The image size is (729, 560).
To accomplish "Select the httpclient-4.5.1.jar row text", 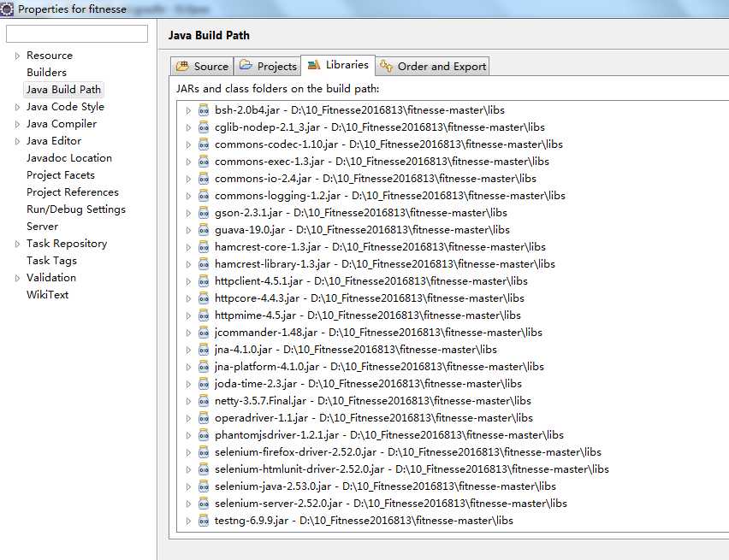I will pyautogui.click(x=371, y=281).
